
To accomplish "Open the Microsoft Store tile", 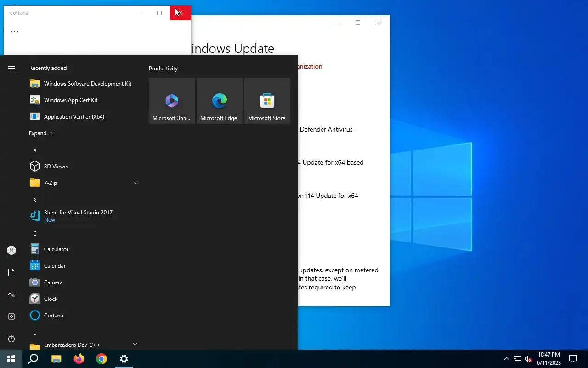I will pyautogui.click(x=267, y=101).
